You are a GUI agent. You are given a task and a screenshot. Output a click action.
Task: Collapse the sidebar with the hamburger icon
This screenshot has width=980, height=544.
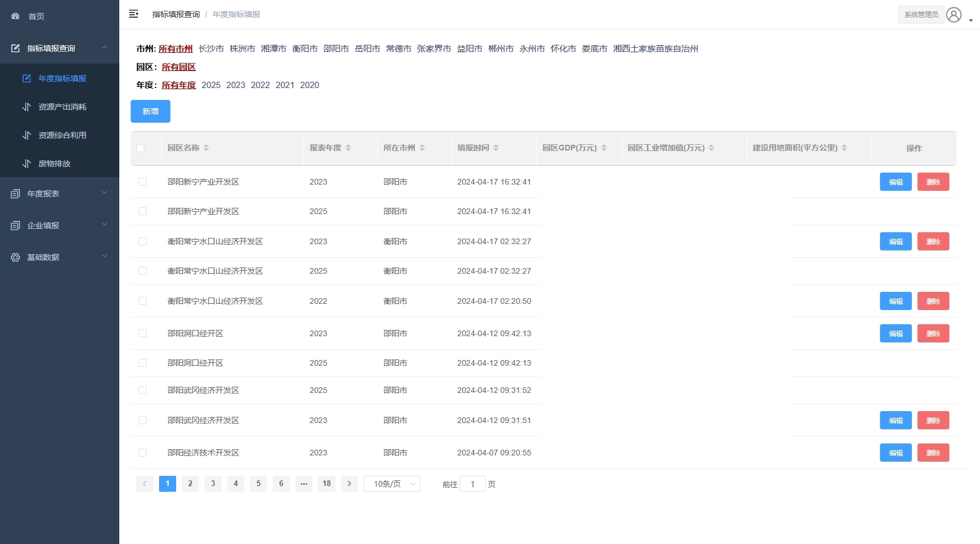click(134, 14)
